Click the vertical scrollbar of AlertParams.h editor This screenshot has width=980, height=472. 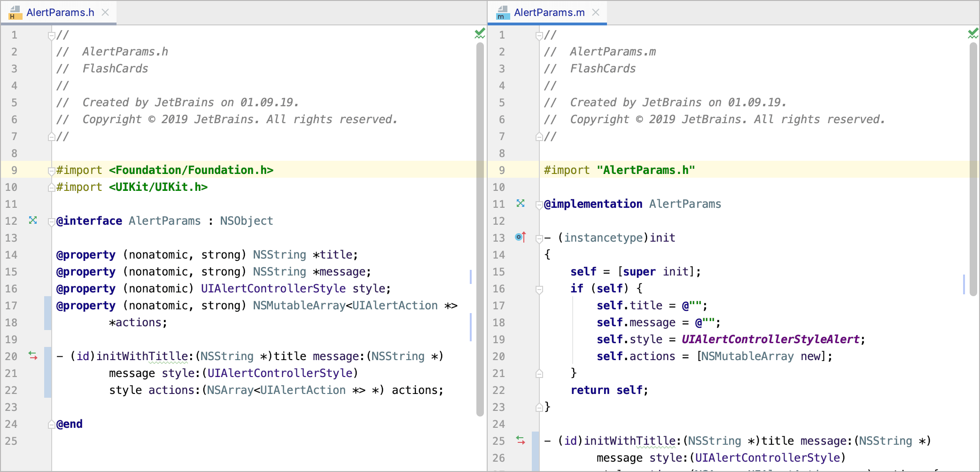(x=480, y=229)
